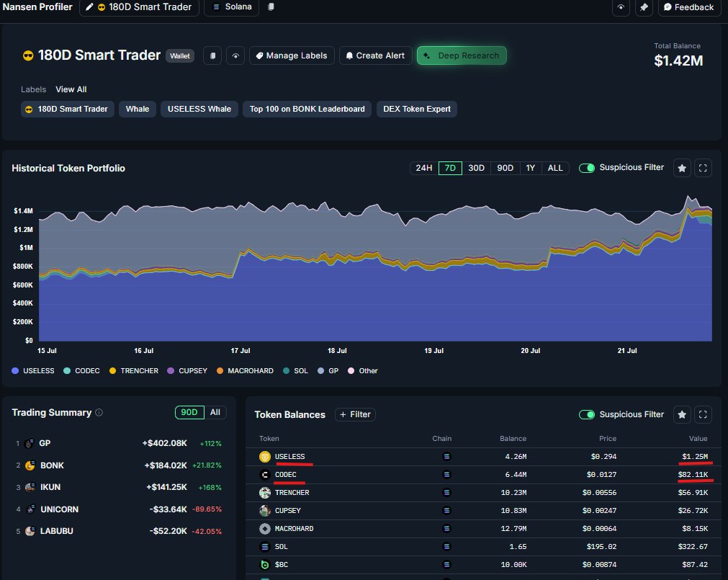Toggle CUPSEY series in chart legend
Image resolution: width=728 pixels, height=580 pixels.
click(187, 371)
